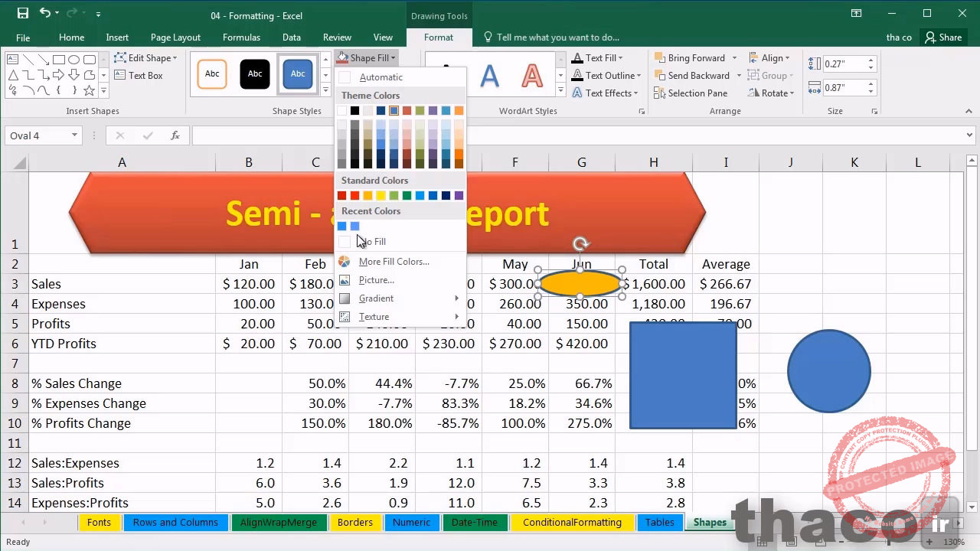The width and height of the screenshot is (980, 551).
Task: Pick the Text Box shape in shapes gallery
Action: [x=12, y=60]
